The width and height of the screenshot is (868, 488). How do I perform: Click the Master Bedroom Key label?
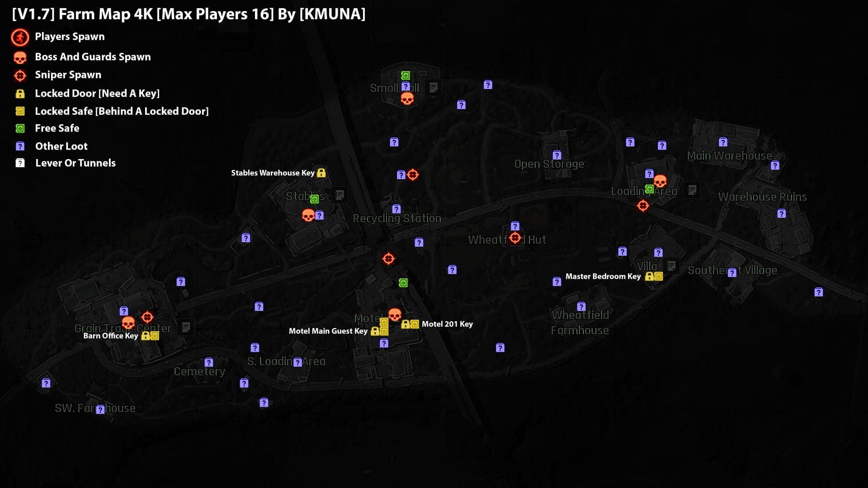tap(603, 276)
